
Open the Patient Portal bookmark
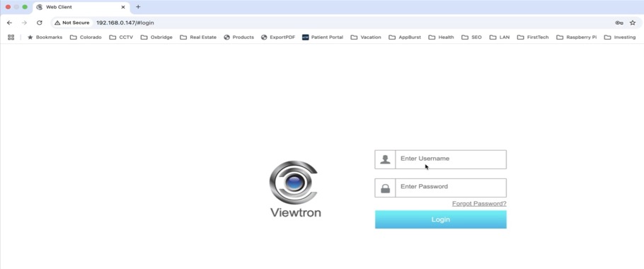tap(323, 37)
